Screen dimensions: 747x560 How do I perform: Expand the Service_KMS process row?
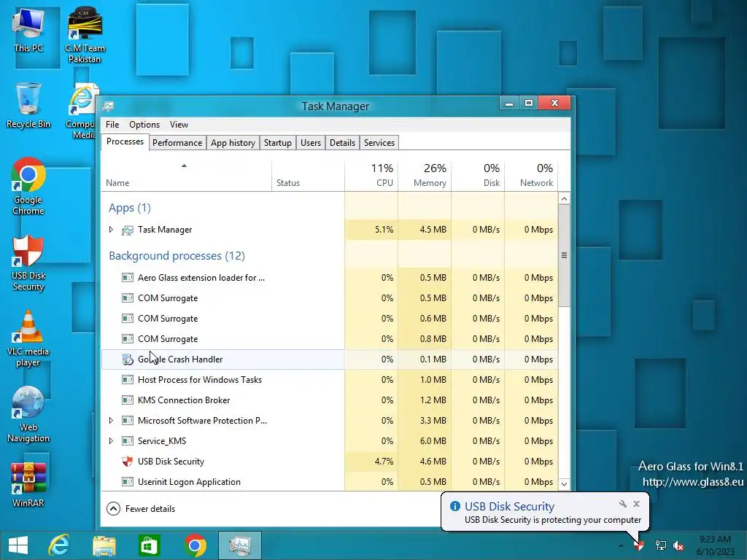[x=111, y=441]
